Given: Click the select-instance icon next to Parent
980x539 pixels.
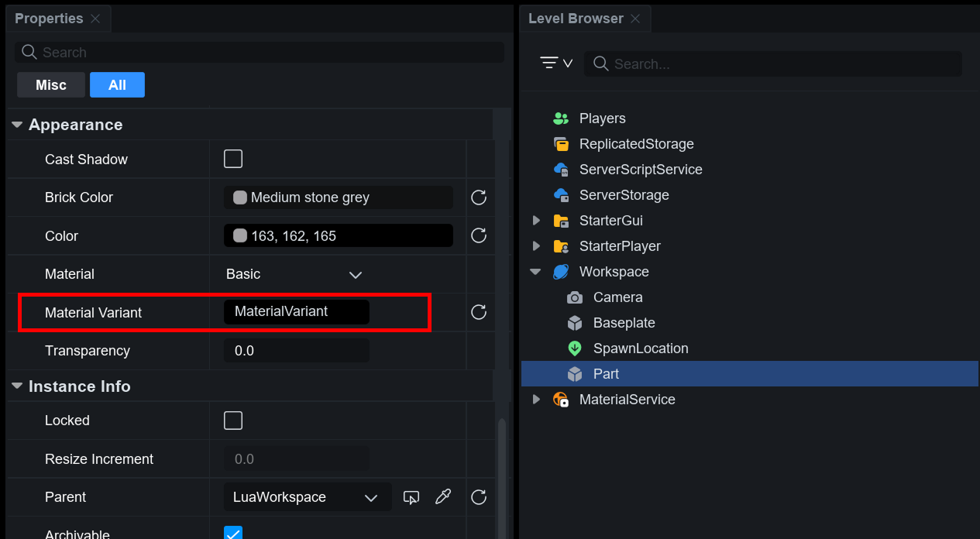Looking at the screenshot, I should point(411,497).
